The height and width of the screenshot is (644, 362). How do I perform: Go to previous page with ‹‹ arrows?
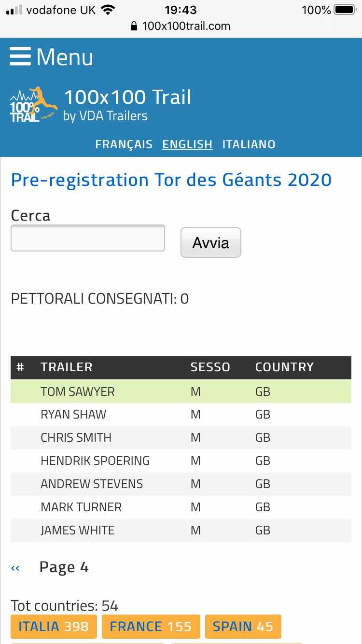click(15, 568)
